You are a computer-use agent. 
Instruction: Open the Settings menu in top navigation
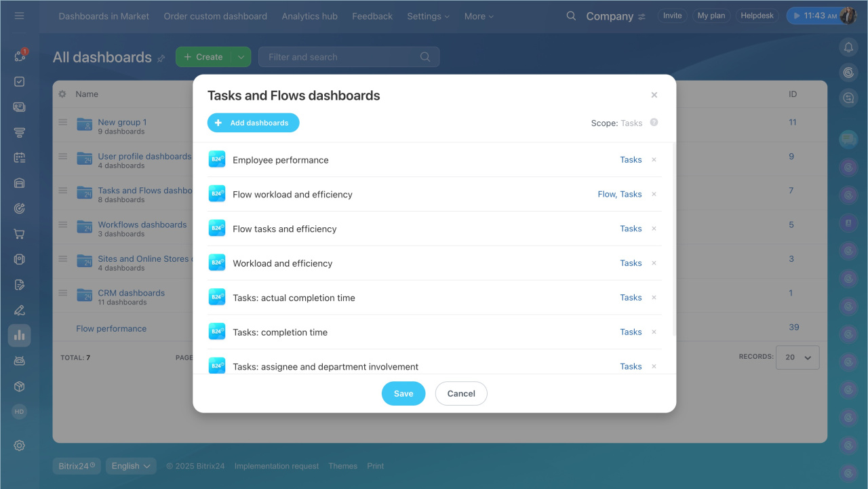click(x=428, y=16)
